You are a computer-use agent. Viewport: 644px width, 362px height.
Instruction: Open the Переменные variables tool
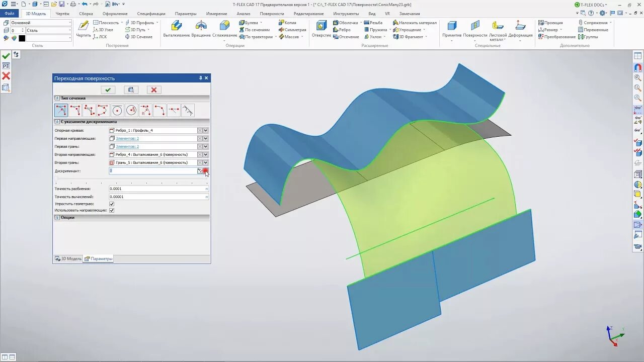pos(593,30)
